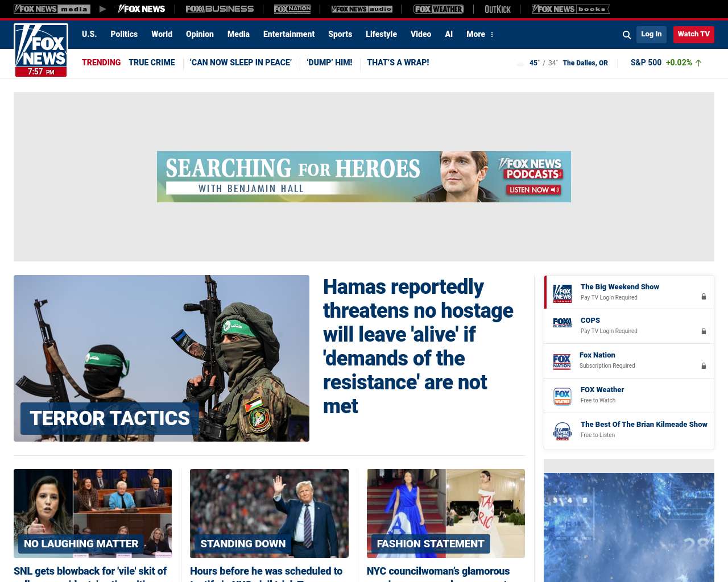This screenshot has width=728, height=582.
Task: Click the Fox News logo in header
Action: pyautogui.click(x=41, y=45)
